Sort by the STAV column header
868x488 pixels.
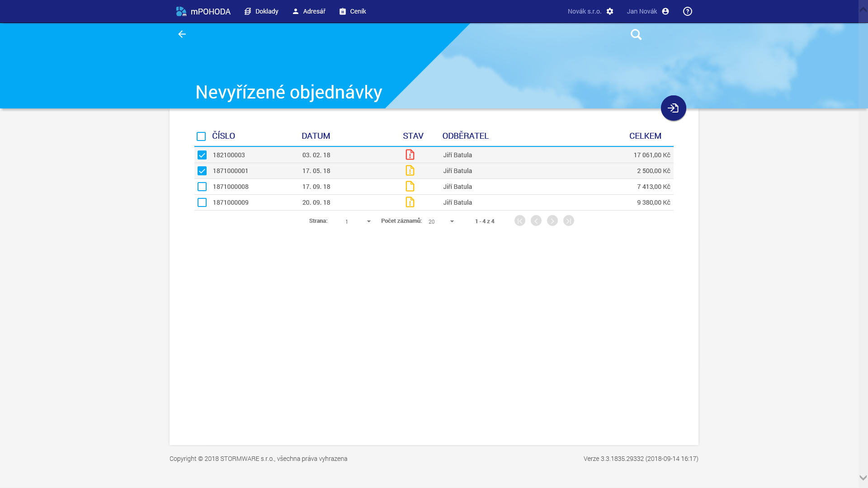pos(413,136)
